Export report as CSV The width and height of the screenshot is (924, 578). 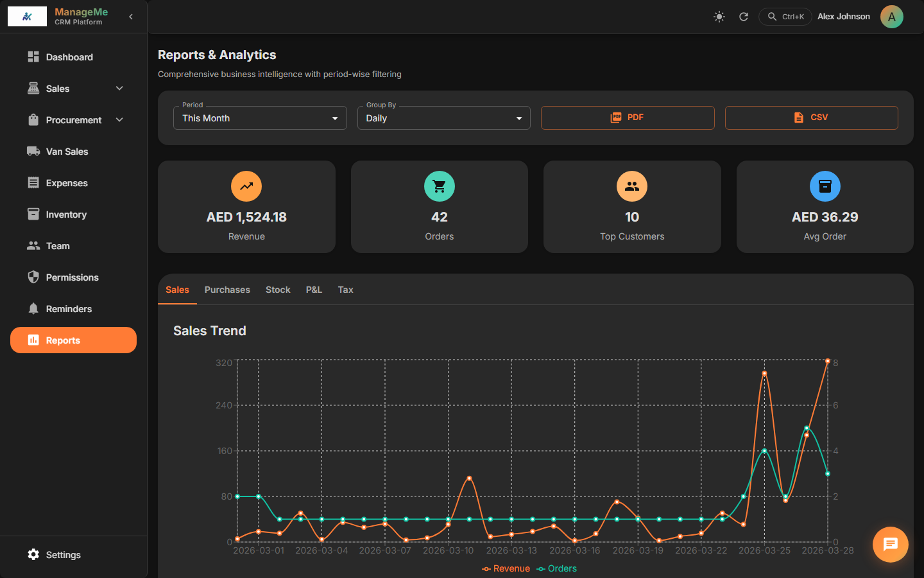pyautogui.click(x=811, y=118)
